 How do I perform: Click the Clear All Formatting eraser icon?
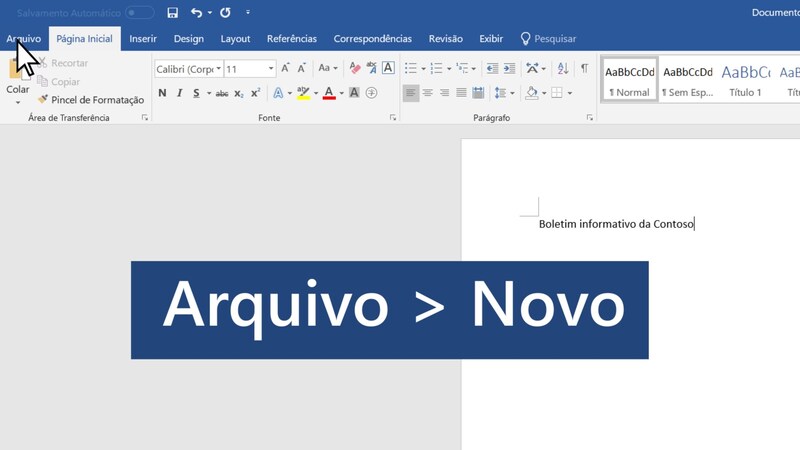pos(355,69)
